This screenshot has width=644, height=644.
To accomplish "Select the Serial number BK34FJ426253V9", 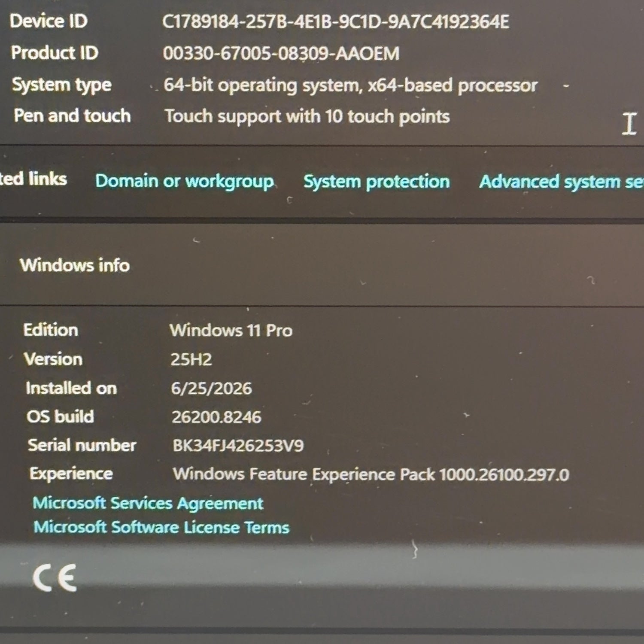I will pyautogui.click(x=238, y=446).
